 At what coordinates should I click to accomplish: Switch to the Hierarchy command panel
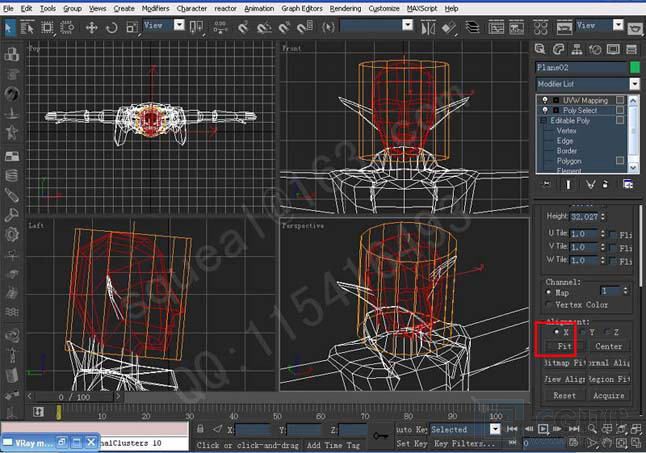577,49
